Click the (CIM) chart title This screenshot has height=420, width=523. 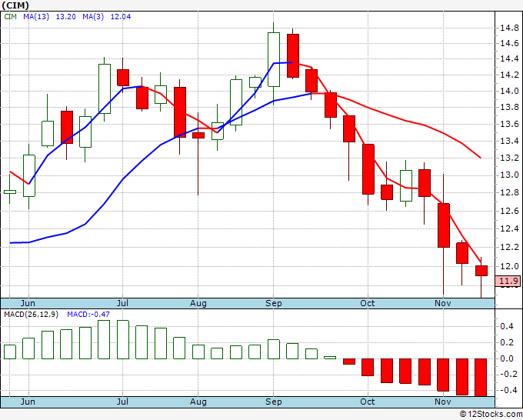(x=15, y=5)
